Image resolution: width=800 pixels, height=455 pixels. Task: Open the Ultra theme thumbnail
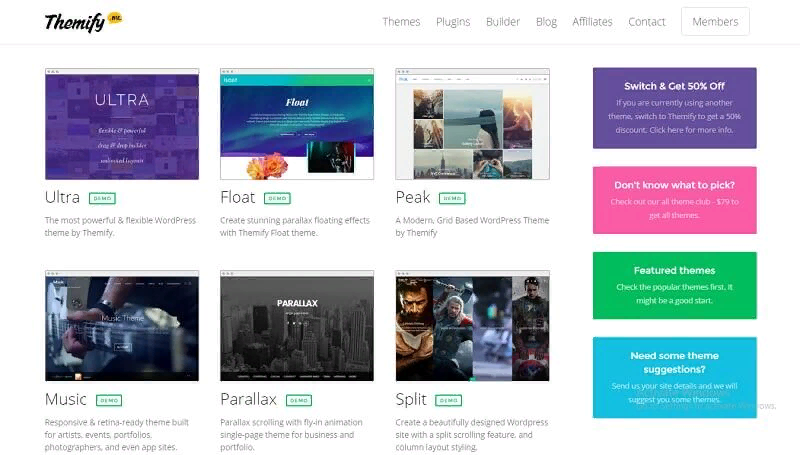(x=122, y=124)
